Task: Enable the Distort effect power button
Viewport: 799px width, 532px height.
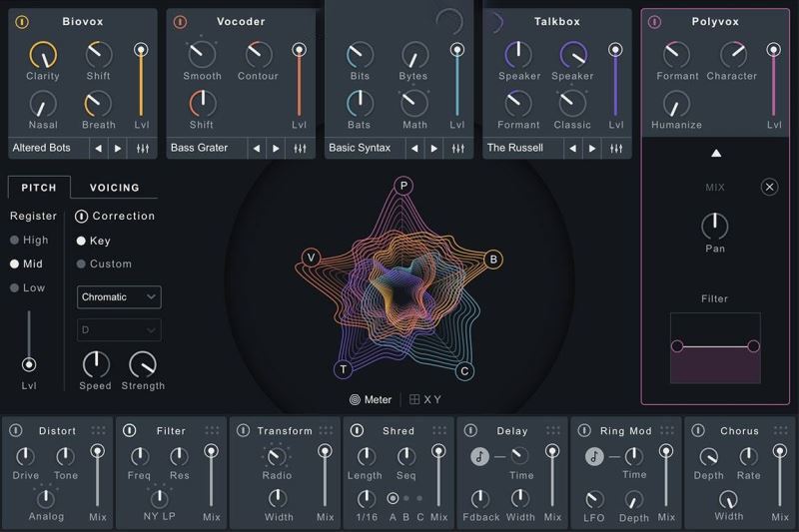Action: 16,431
